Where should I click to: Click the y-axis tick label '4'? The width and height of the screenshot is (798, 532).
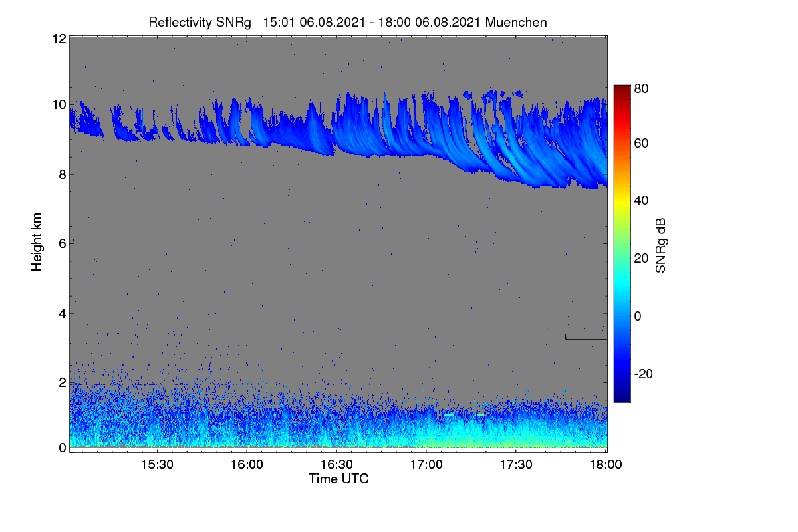pyautogui.click(x=63, y=313)
